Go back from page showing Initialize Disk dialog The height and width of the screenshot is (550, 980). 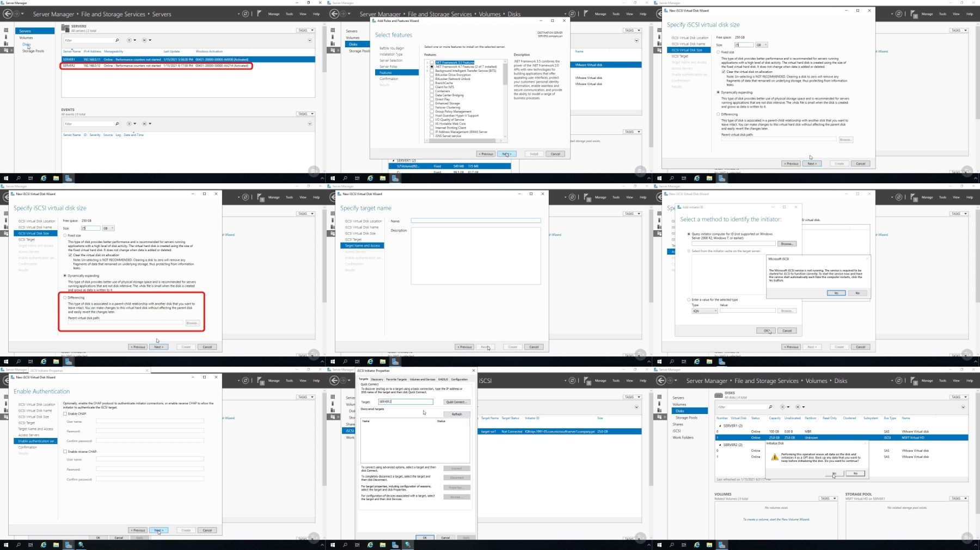pos(661,380)
